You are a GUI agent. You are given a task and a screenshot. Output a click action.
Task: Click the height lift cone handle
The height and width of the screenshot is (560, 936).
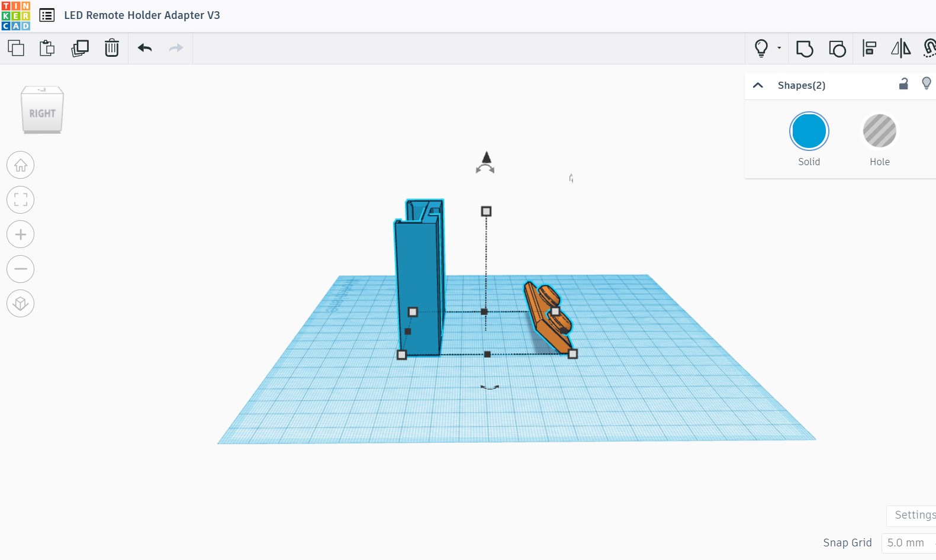pyautogui.click(x=486, y=157)
